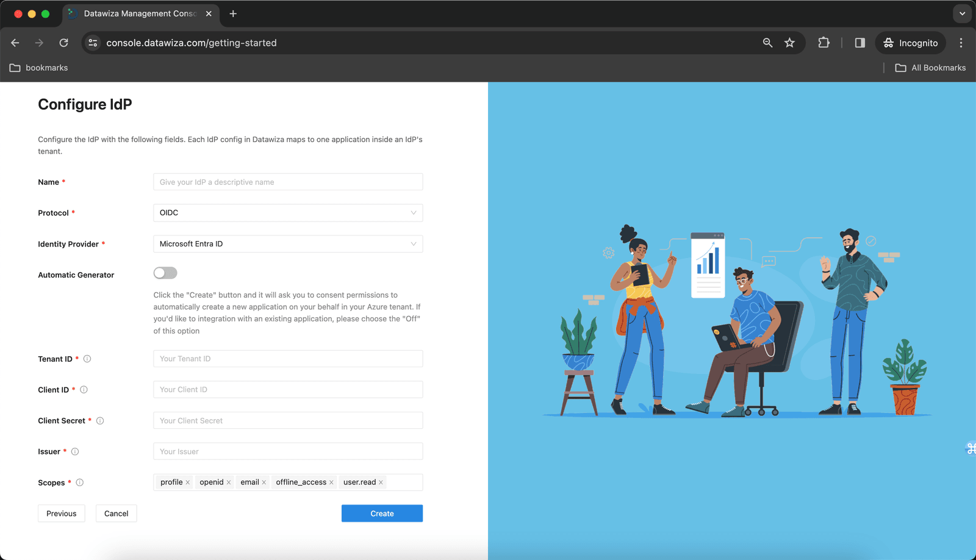Viewport: 976px width, 560px height.
Task: Remove the offline_access scope tag
Action: tap(331, 483)
